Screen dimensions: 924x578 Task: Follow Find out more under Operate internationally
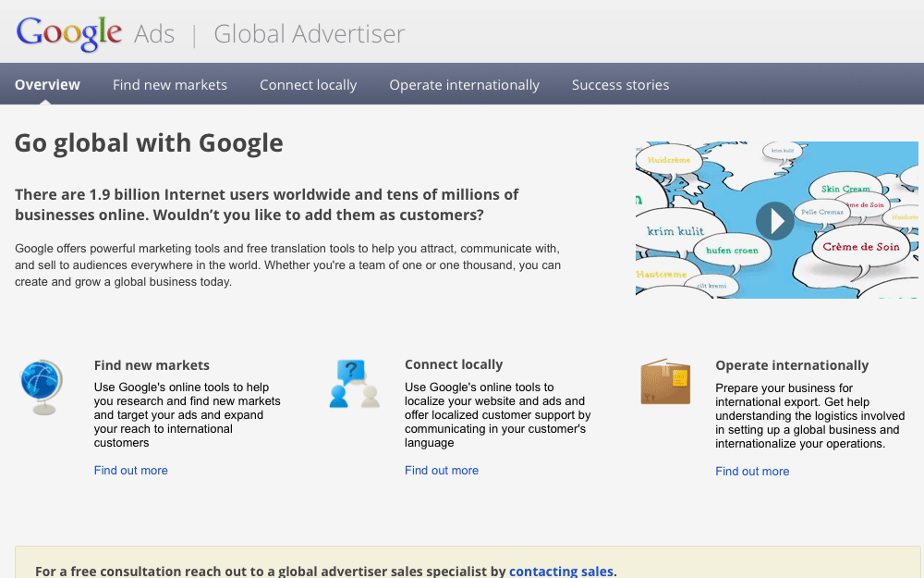(x=752, y=471)
